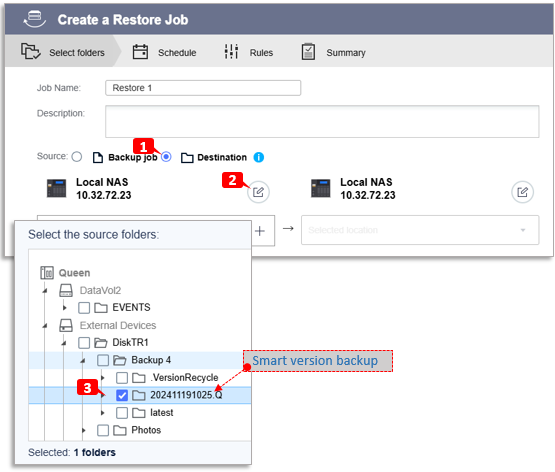Check the .VersionRecycle checkbox

pos(122,378)
